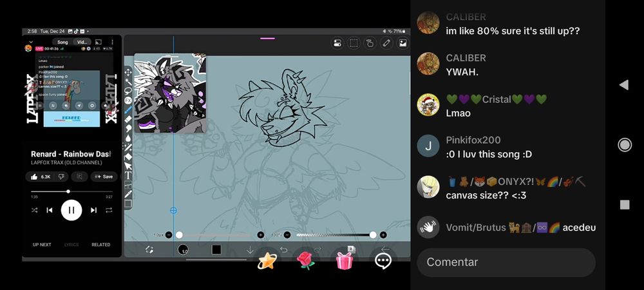Skip to next track
The image size is (644, 290).
(93, 210)
